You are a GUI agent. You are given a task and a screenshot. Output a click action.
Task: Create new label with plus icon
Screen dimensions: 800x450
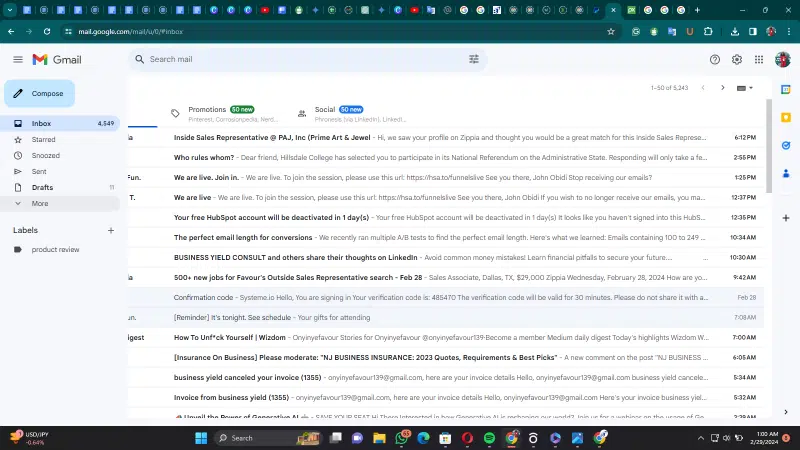(111, 230)
